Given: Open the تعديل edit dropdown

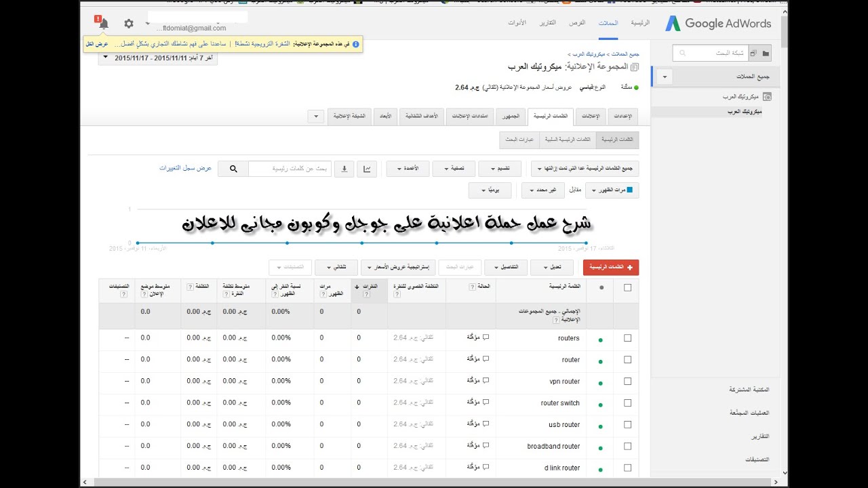Looking at the screenshot, I should pyautogui.click(x=552, y=268).
